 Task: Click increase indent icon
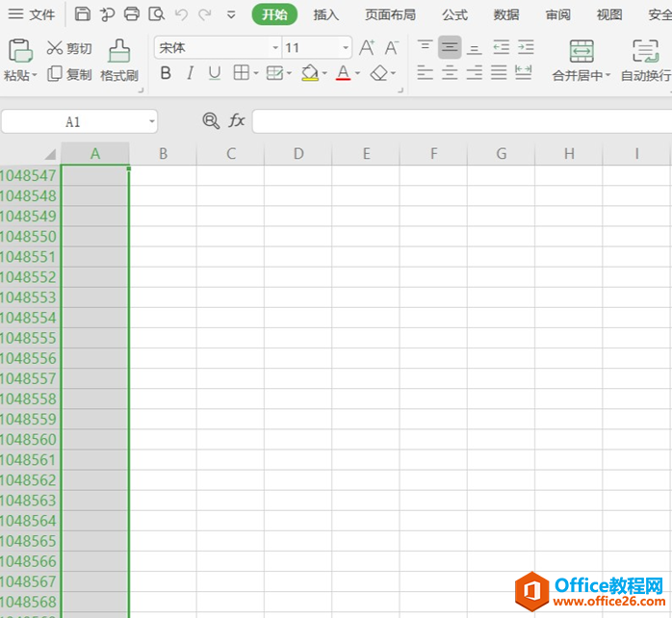(526, 47)
